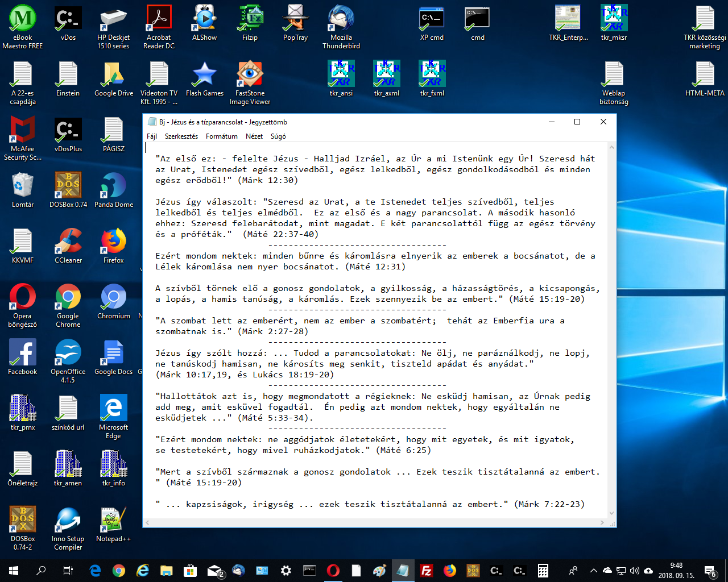
Task: Select eBook Maestro FREE desktop icon
Action: pos(23,27)
